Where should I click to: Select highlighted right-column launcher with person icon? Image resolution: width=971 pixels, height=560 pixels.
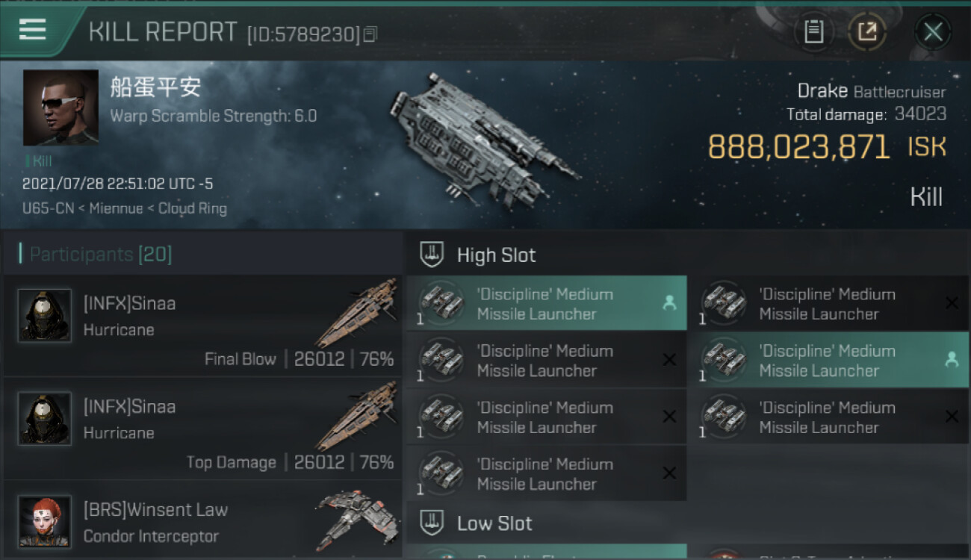[829, 360]
